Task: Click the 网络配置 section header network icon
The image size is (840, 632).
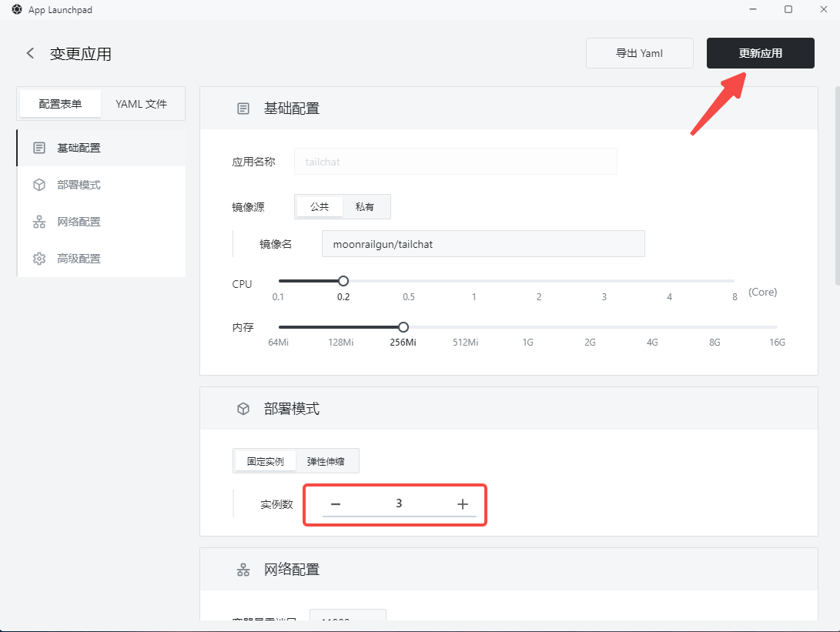Action: (x=243, y=570)
